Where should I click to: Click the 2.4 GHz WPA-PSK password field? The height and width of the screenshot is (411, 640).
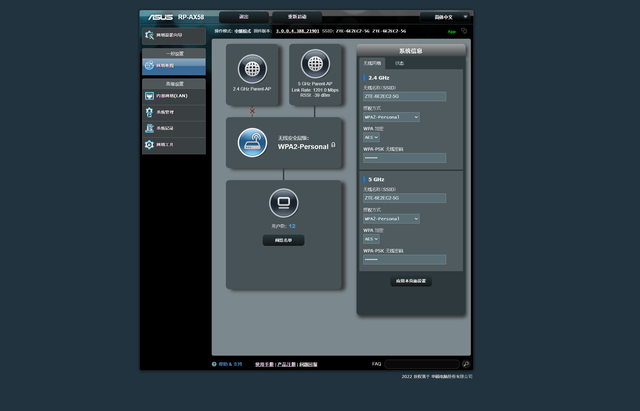pyautogui.click(x=404, y=158)
